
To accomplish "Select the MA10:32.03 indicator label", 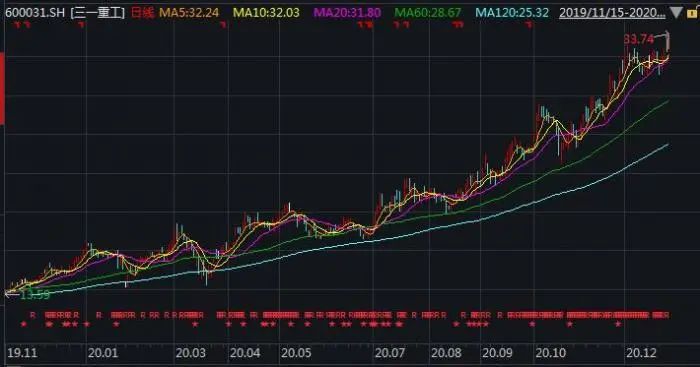I will 267,13.
